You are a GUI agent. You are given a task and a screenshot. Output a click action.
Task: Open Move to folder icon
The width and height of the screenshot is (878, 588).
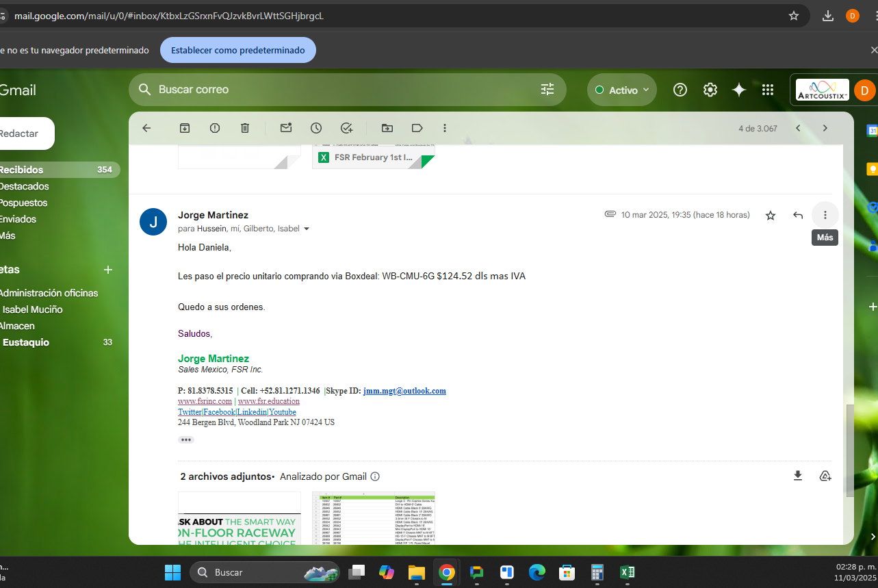[387, 128]
